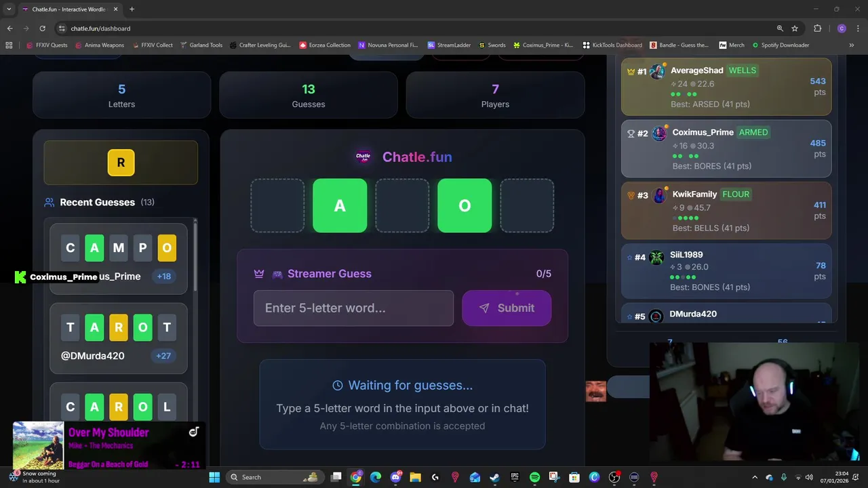Click the music note icon in song widget
The image size is (868, 488).
(x=193, y=432)
